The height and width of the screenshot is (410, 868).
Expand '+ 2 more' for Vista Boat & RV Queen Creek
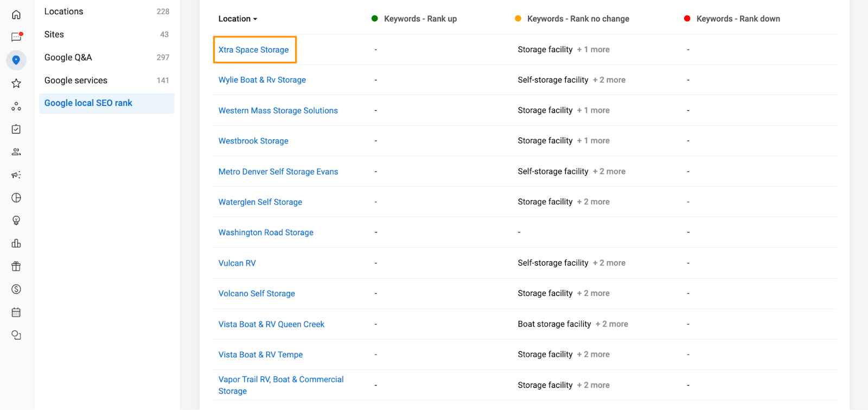[x=611, y=324]
